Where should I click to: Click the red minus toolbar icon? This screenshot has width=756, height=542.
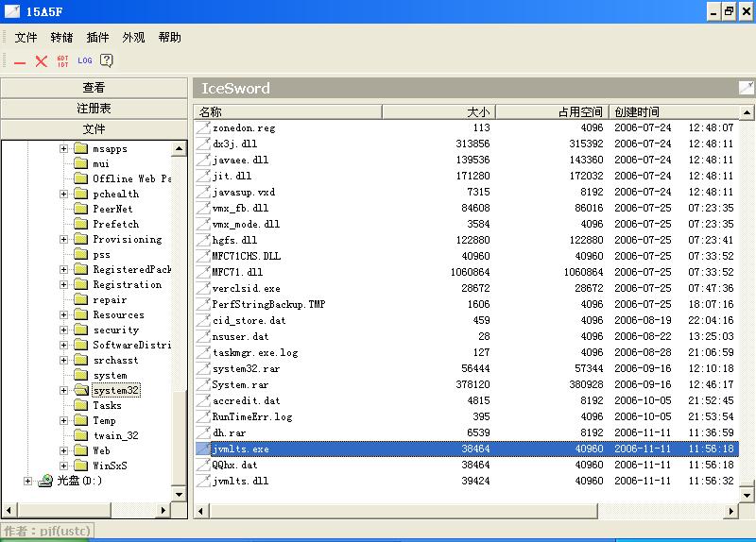20,61
